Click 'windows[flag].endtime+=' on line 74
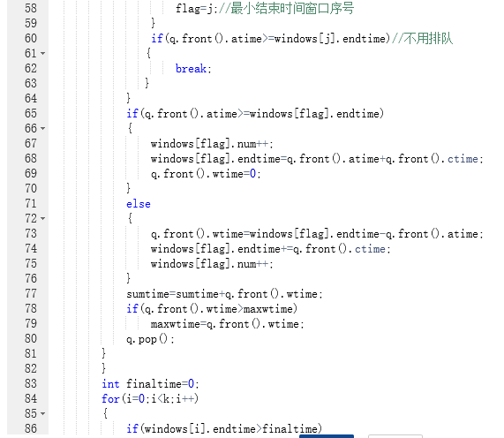 (x=222, y=249)
